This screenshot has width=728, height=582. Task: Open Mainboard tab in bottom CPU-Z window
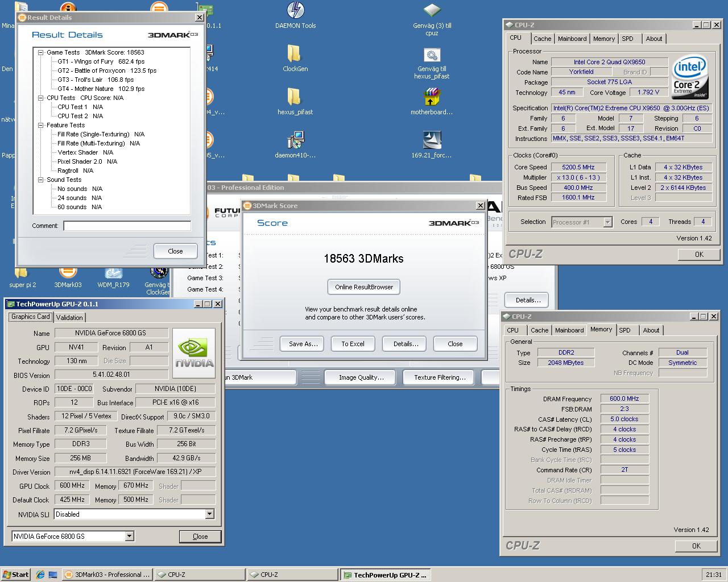pyautogui.click(x=569, y=330)
